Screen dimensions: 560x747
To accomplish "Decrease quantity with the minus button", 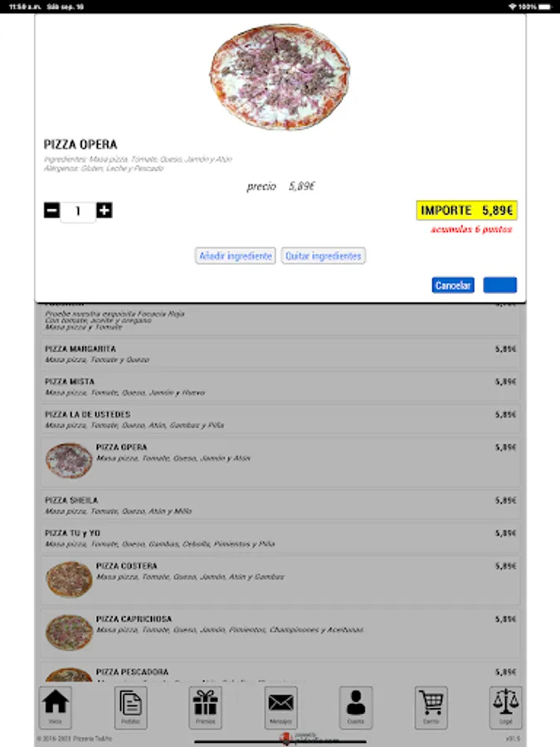I will pyautogui.click(x=52, y=210).
